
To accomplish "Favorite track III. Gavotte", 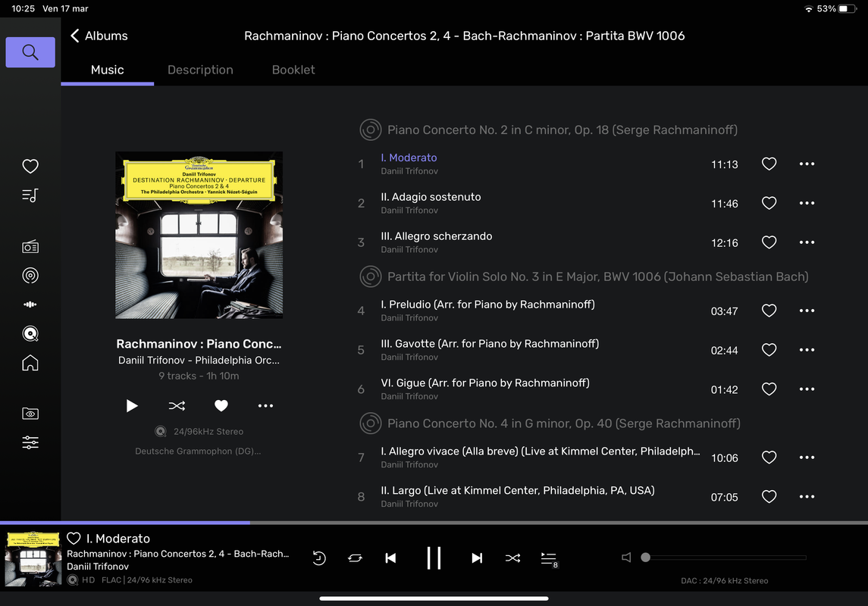I will coord(769,350).
